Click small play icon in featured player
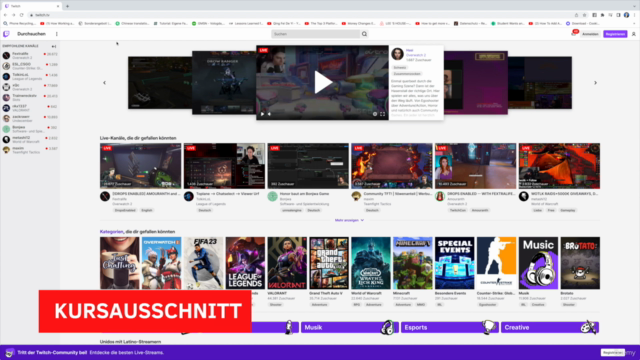 262,114
